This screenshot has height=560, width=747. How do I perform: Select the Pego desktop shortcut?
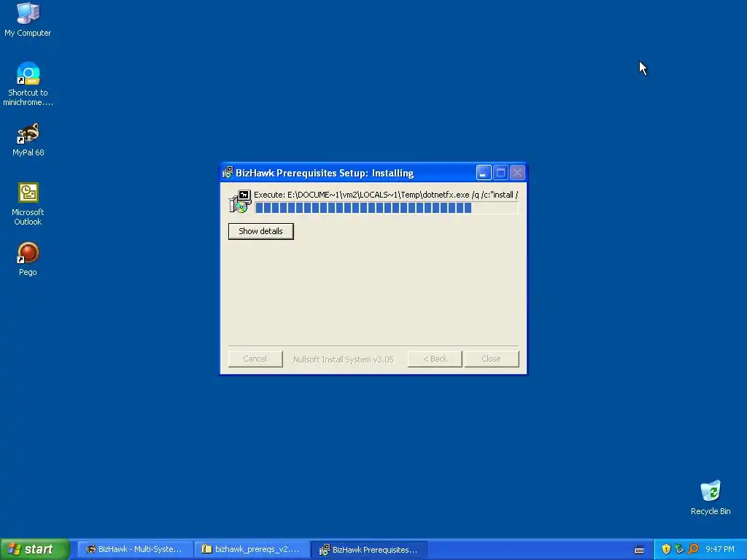pyautogui.click(x=28, y=259)
